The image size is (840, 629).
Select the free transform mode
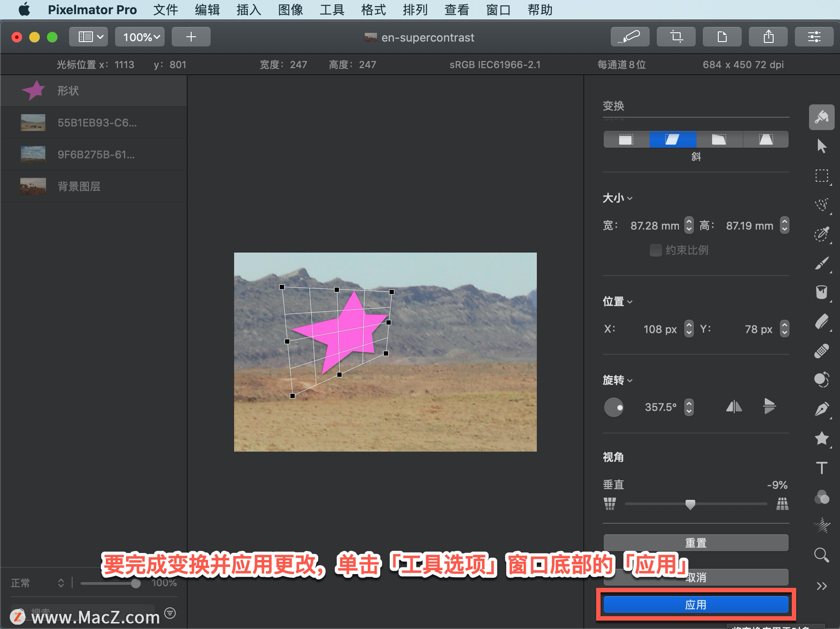626,140
